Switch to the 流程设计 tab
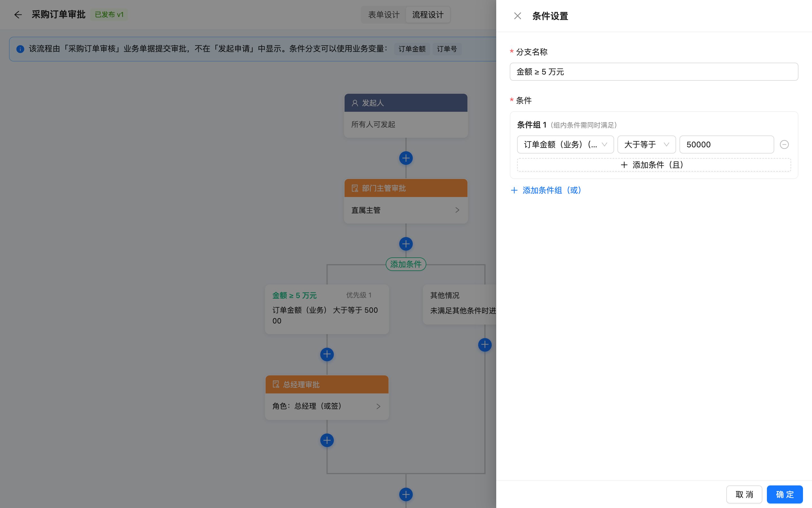Image resolution: width=812 pixels, height=508 pixels. tap(428, 15)
